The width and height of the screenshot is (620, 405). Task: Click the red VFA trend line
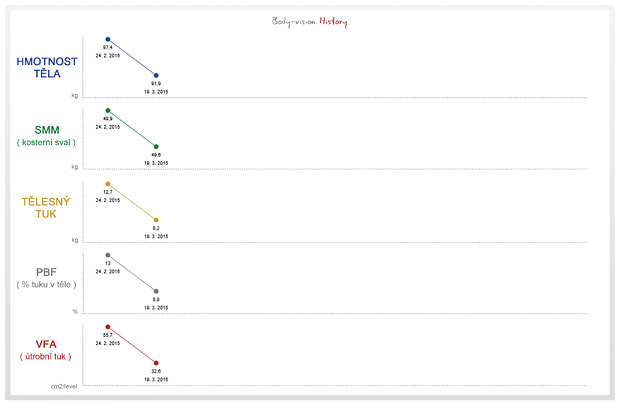click(x=132, y=345)
